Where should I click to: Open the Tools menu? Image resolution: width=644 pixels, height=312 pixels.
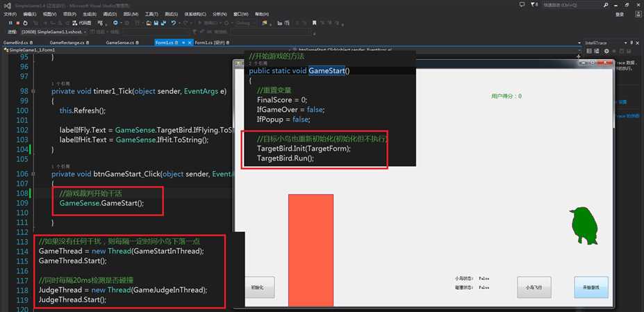point(151,14)
